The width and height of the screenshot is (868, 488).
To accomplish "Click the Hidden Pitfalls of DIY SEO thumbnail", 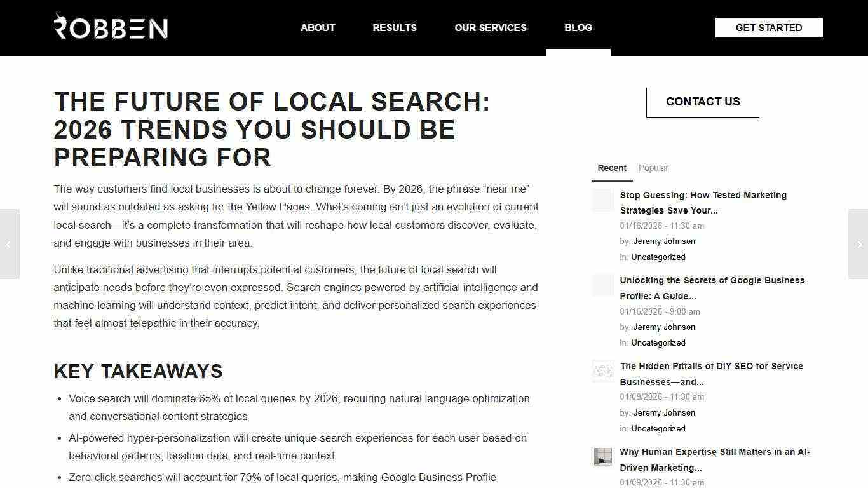I will click(x=602, y=371).
